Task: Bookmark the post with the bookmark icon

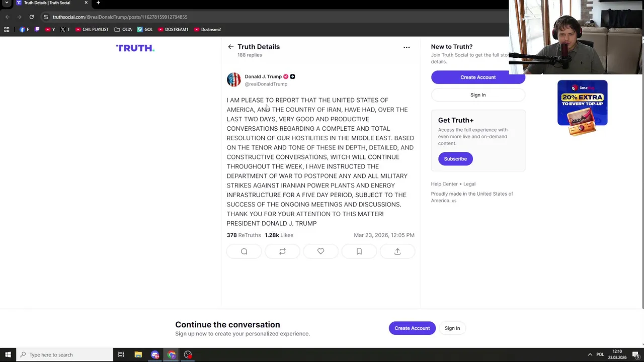Action: [x=359, y=251]
